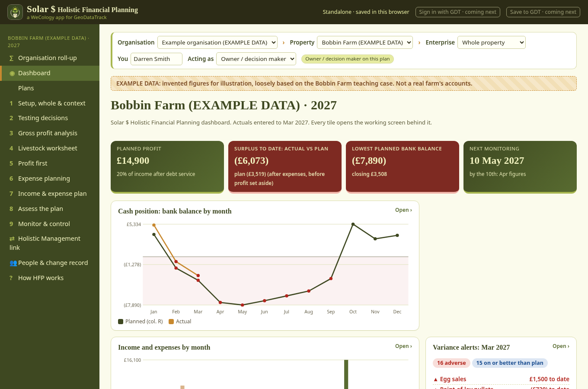Open the Organisation roll-up page
Viewport: 588px width, 389px height.
click(50, 58)
